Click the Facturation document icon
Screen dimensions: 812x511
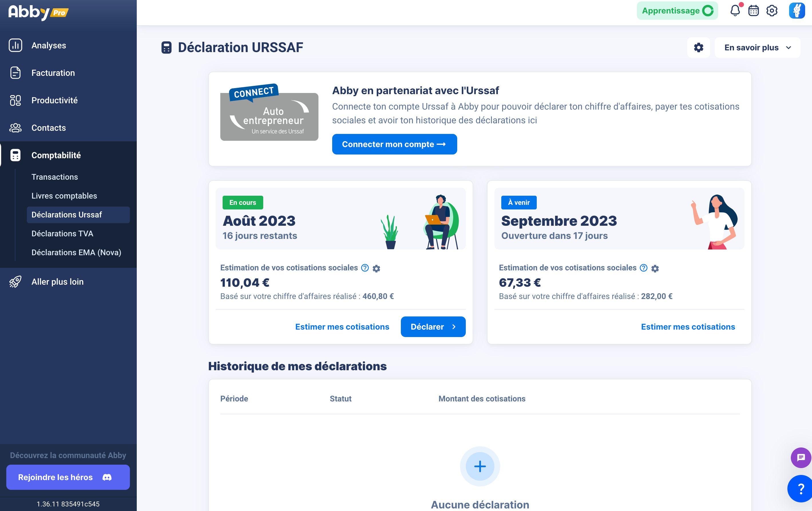(x=15, y=73)
